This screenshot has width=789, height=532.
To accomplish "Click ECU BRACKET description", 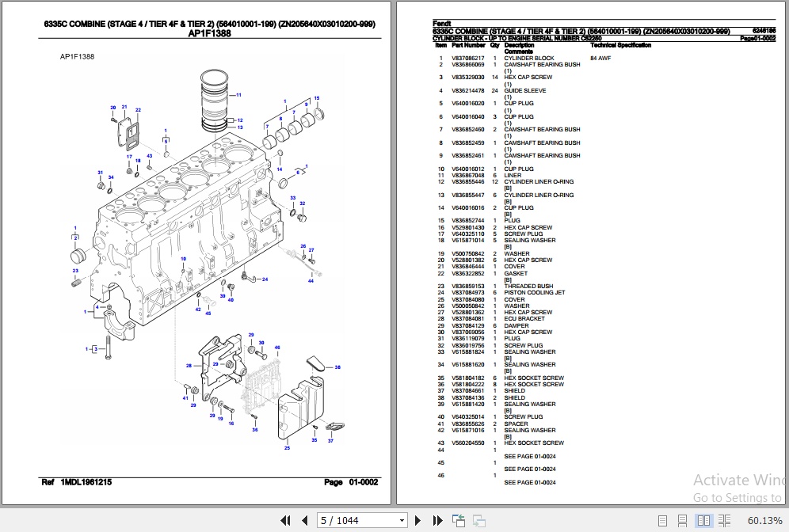I will click(x=524, y=319).
